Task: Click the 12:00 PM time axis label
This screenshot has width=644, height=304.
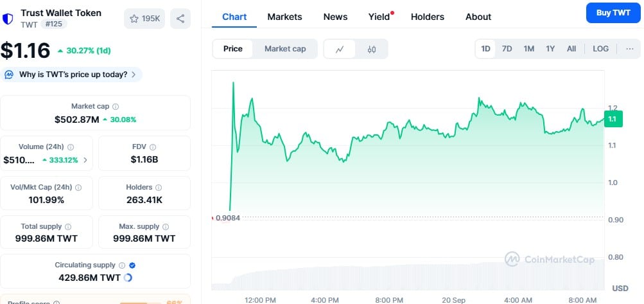Action: (260, 300)
